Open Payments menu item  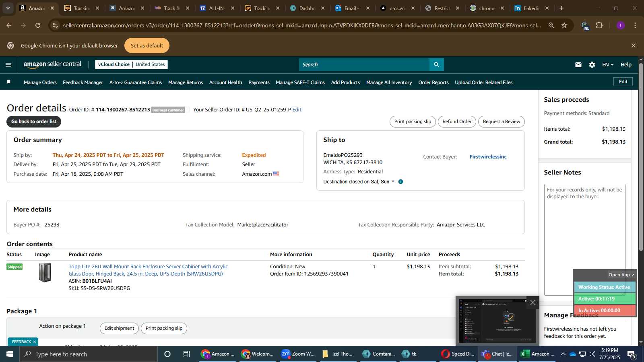259,82
